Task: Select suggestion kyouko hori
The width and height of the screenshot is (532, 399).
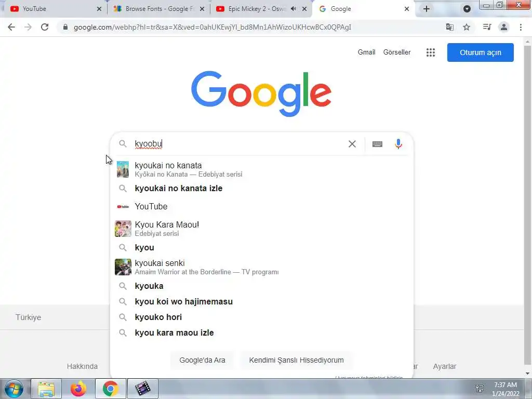Action: pos(261,317)
